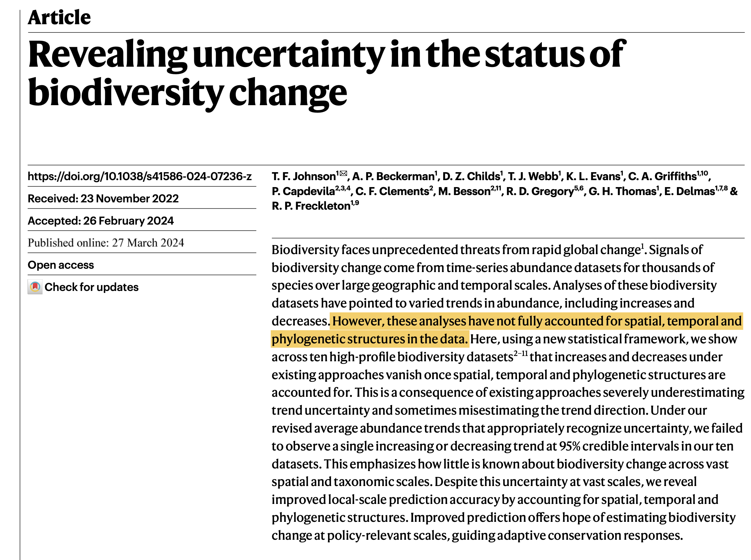Open citation 2–11 after 'biodiversity datasets'
Image resolution: width=751 pixels, height=560 pixels.
[x=520, y=353]
